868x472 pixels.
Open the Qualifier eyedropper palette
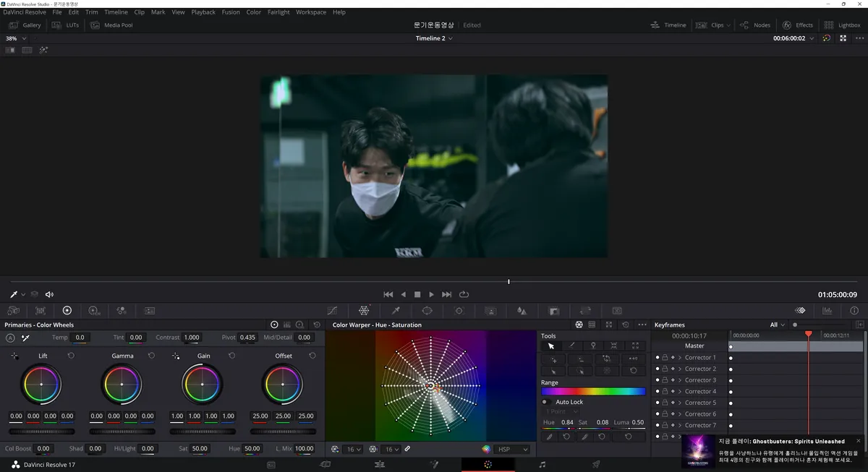pyautogui.click(x=396, y=310)
